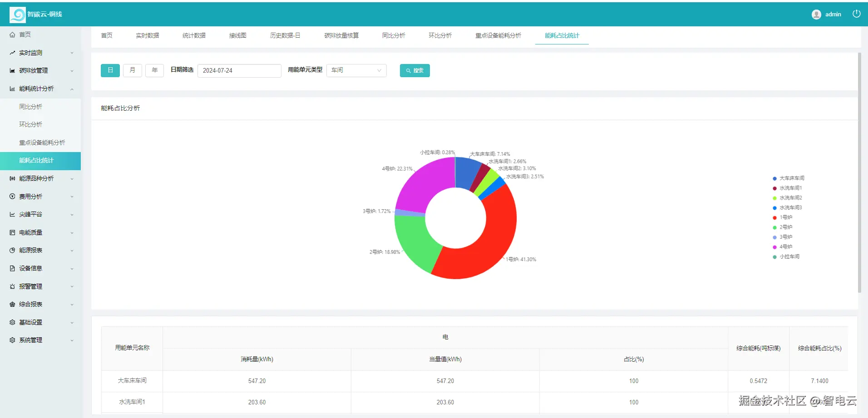Toggle 1号炉 red legend swatch
The image size is (868, 418).
774,217
